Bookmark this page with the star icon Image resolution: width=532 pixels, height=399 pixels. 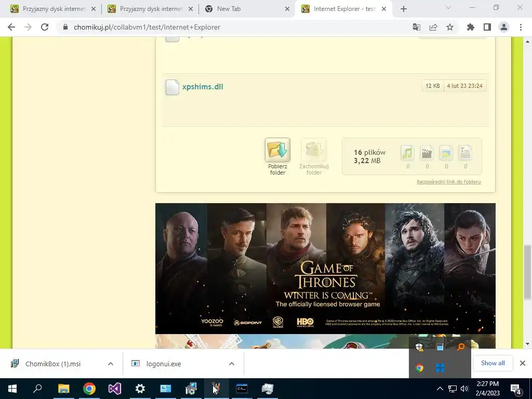(x=450, y=27)
